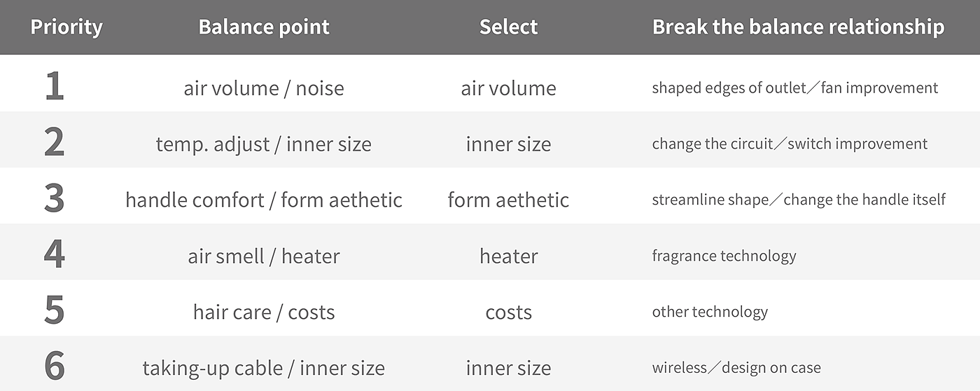980x391 pixels.
Task: Click the Select column header
Action: [x=508, y=27]
